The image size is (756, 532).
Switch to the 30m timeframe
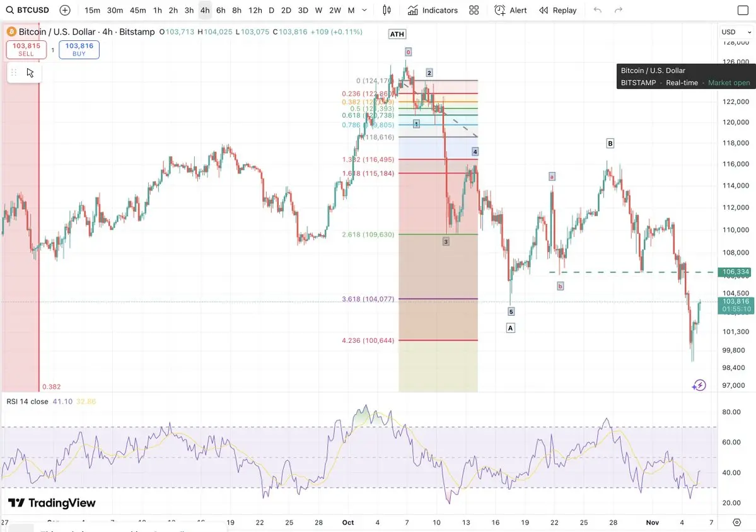[115, 10]
